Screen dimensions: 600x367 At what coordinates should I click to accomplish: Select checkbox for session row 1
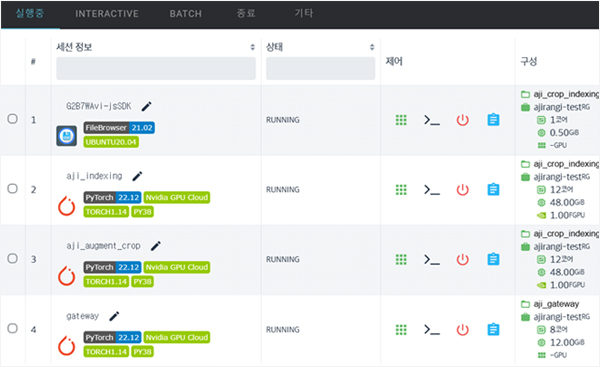pyautogui.click(x=13, y=119)
